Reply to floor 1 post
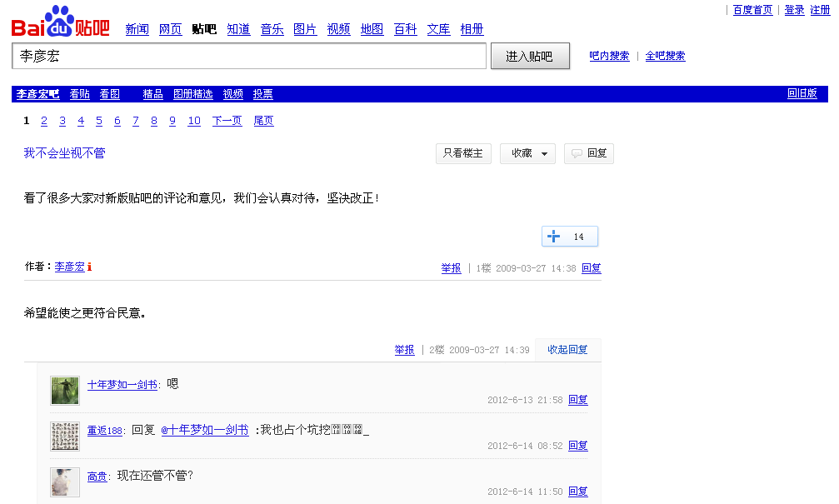 pos(592,268)
